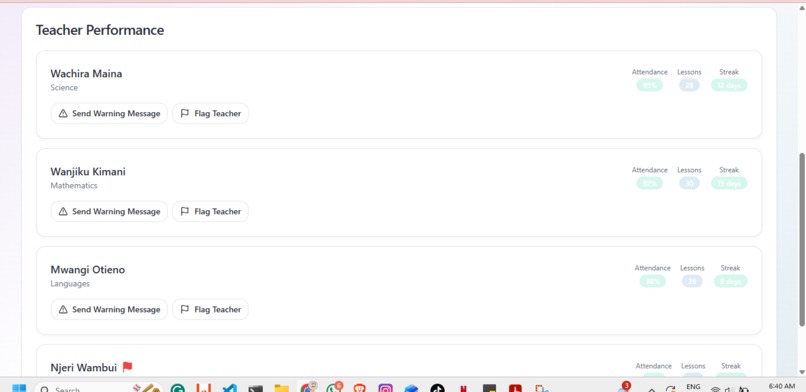Click the teacher name Wanjiku Kimani
This screenshot has width=806, height=392.
[88, 172]
